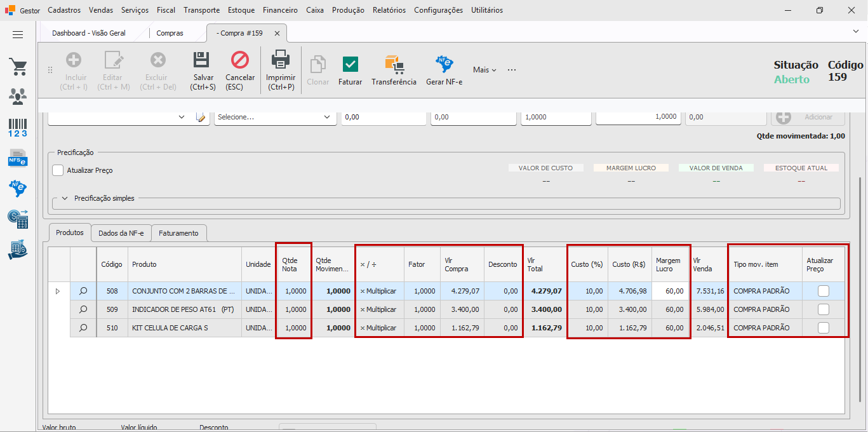Image resolution: width=868 pixels, height=432 pixels.
Task: Open the NFS-e sidebar icon
Action: (18, 157)
